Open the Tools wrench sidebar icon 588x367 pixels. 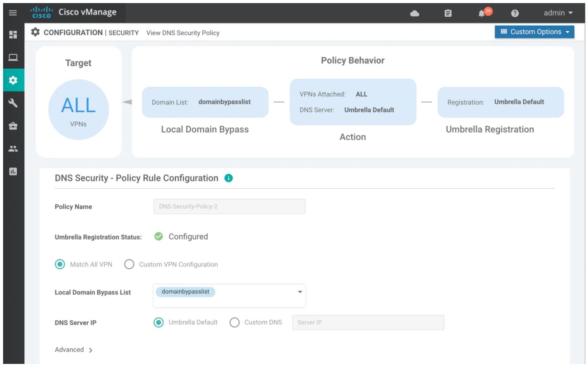coord(12,103)
